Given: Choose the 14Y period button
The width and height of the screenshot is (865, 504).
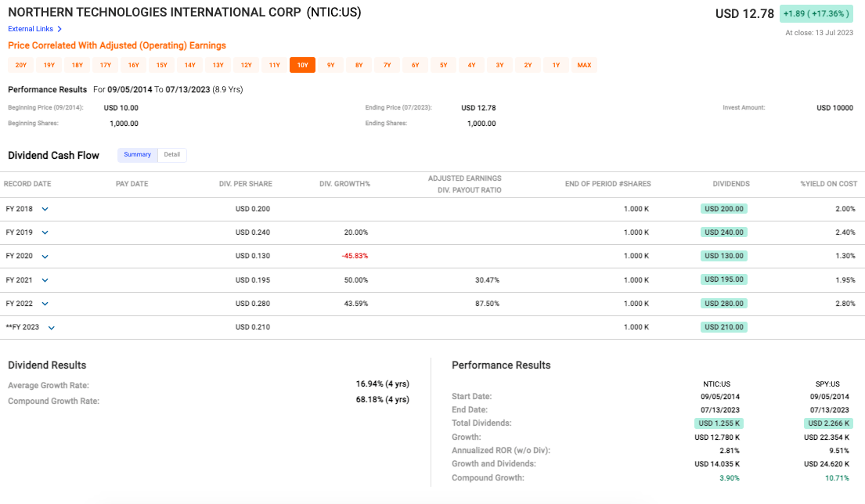Looking at the screenshot, I should pyautogui.click(x=189, y=65).
